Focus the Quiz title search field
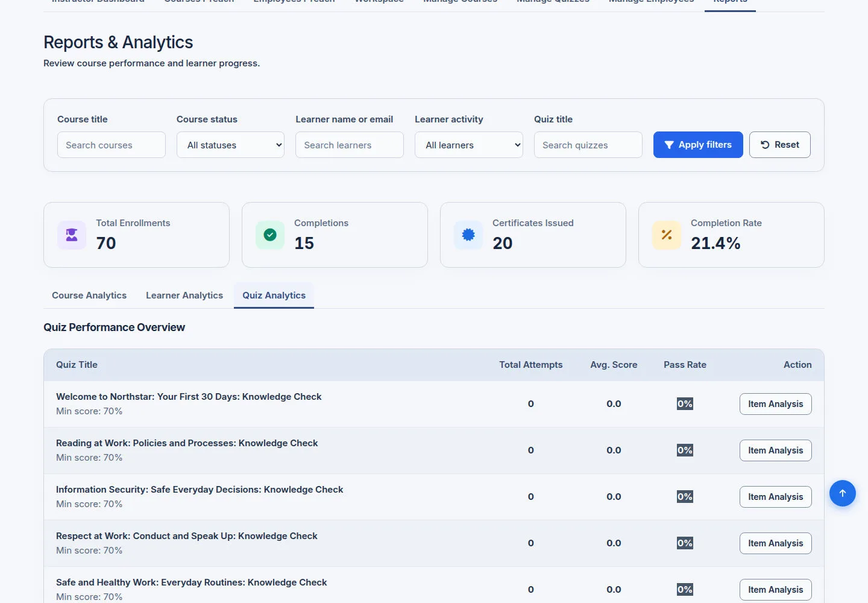The width and height of the screenshot is (868, 603). pos(588,145)
